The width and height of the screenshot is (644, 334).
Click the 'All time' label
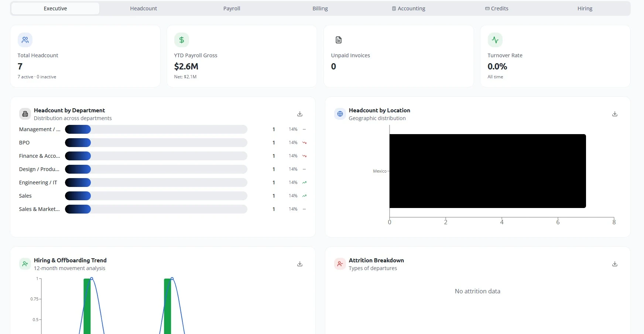[495, 77]
